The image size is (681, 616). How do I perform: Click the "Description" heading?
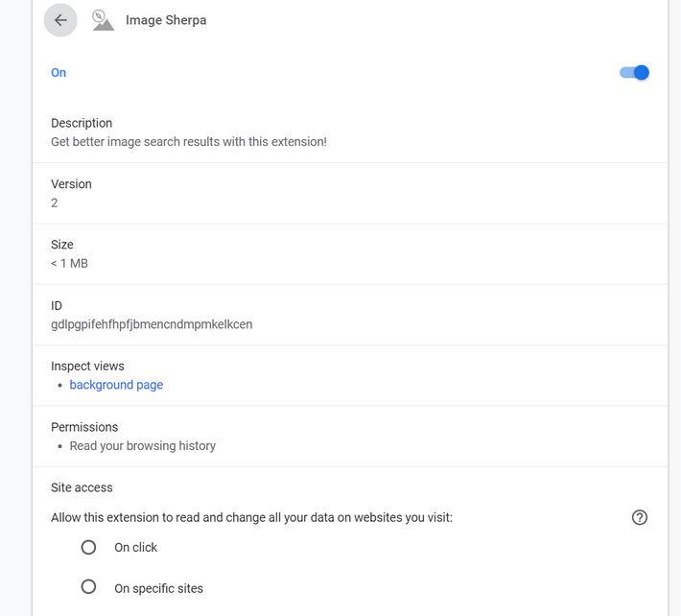coord(82,123)
